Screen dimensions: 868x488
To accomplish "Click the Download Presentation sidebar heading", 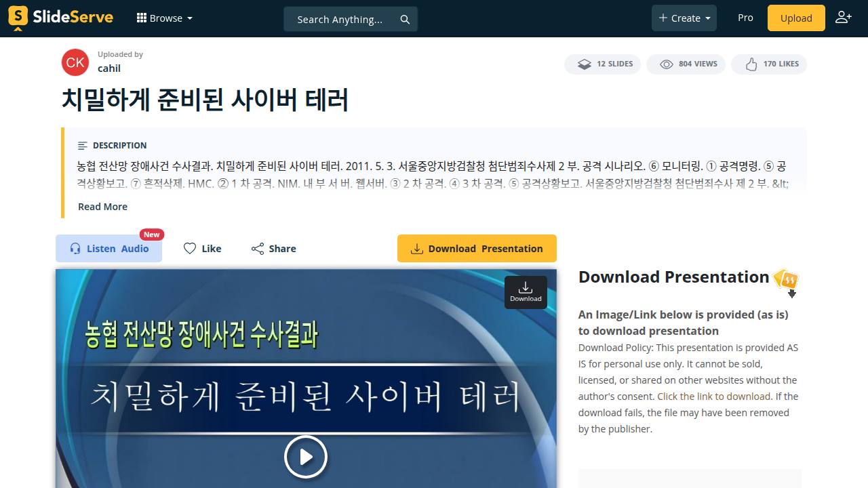I will click(673, 277).
